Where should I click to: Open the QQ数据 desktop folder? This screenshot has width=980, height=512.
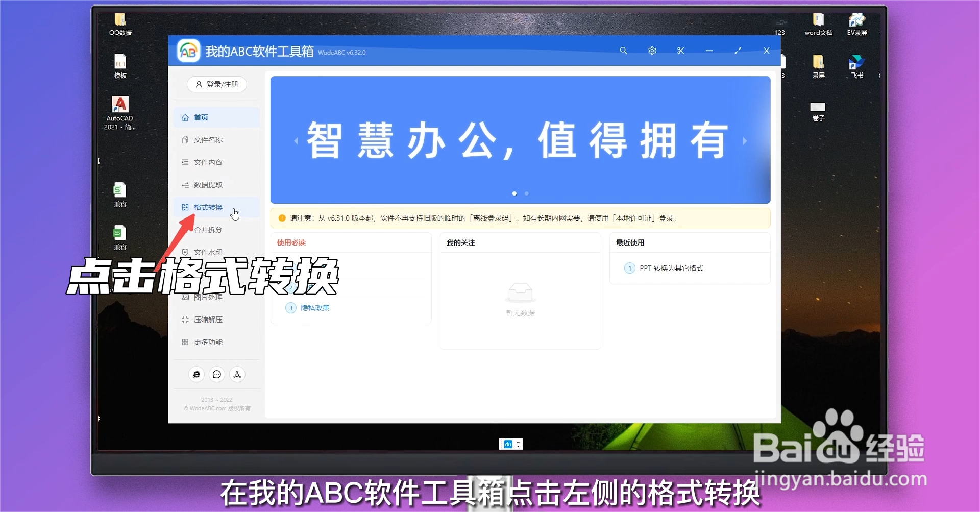click(120, 24)
